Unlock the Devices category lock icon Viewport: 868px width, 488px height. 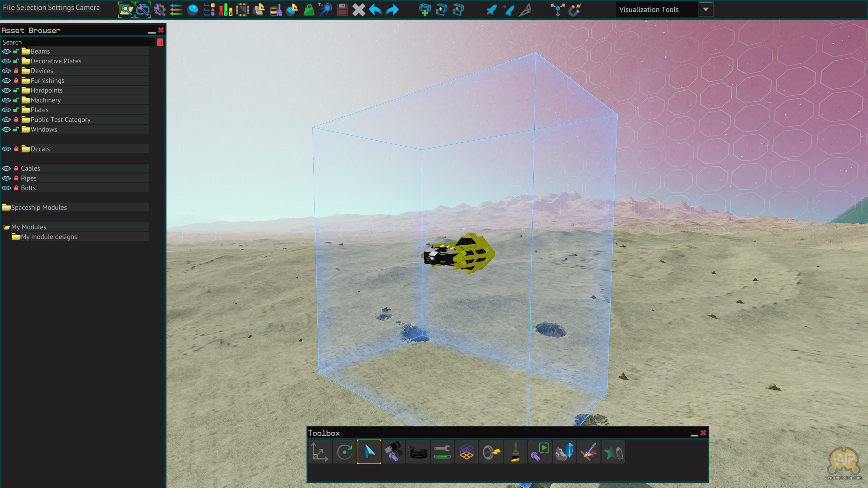click(16, 71)
